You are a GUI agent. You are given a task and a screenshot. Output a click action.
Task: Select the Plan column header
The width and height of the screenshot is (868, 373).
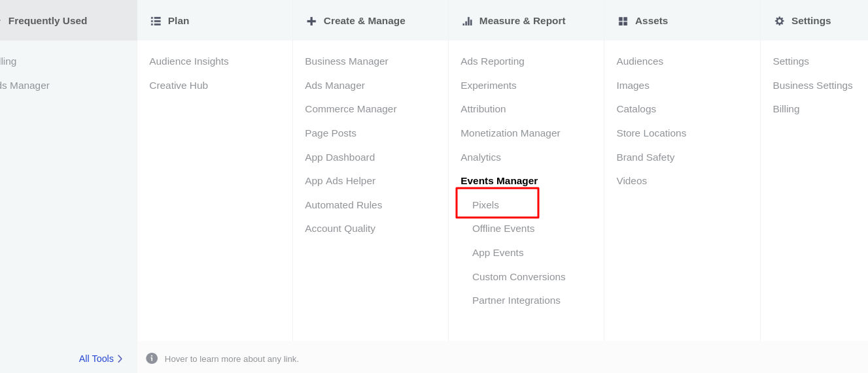click(179, 21)
